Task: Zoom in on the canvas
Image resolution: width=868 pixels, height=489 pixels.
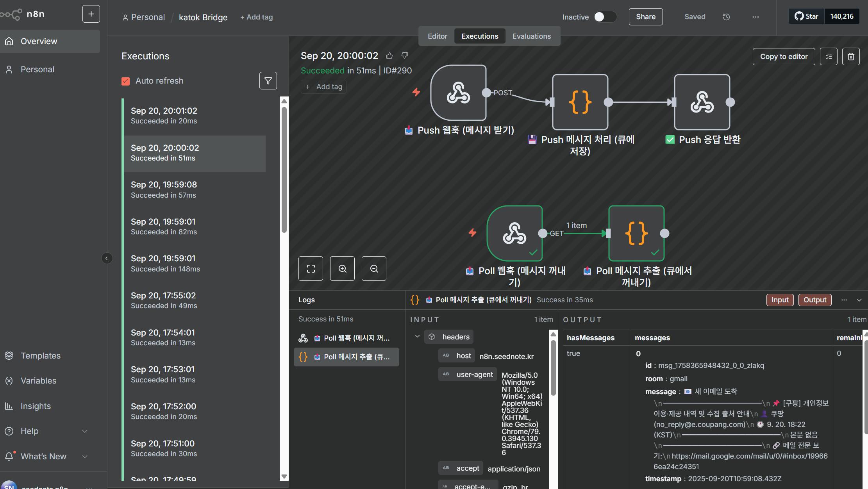Action: [x=342, y=269]
